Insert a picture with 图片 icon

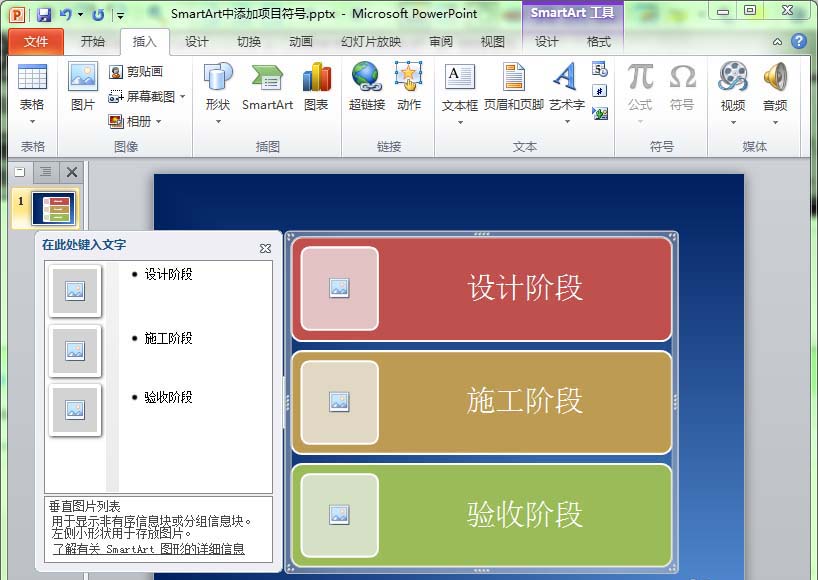point(83,76)
